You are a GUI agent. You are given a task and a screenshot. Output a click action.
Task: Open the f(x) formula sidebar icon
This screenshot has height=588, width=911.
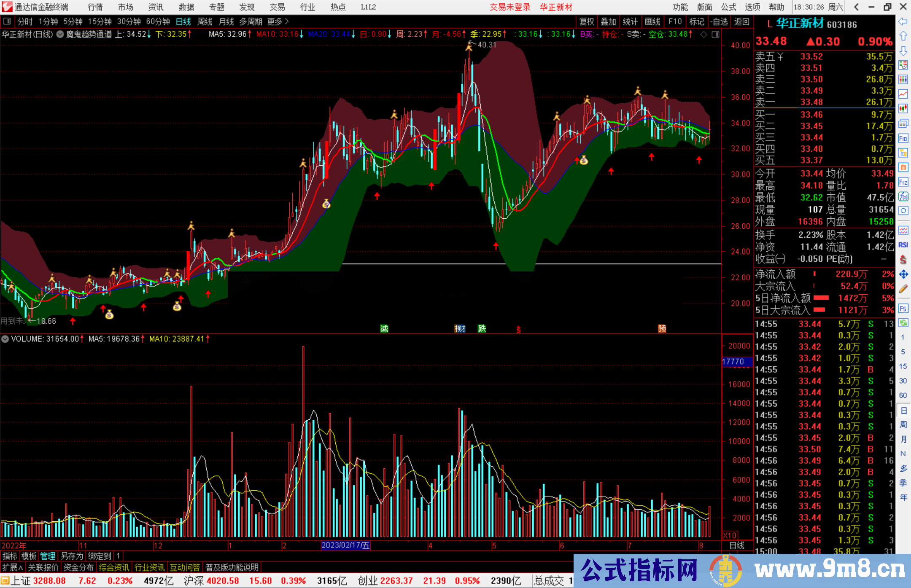pos(903,196)
